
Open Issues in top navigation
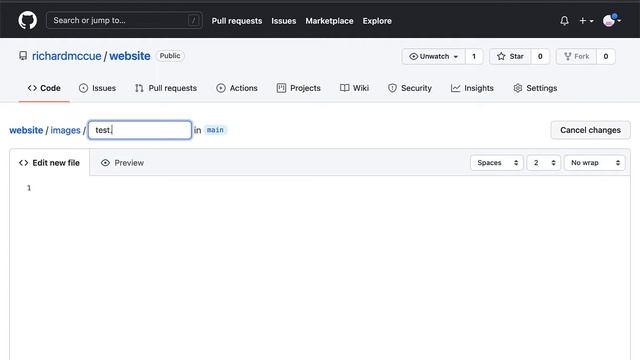pyautogui.click(x=284, y=21)
